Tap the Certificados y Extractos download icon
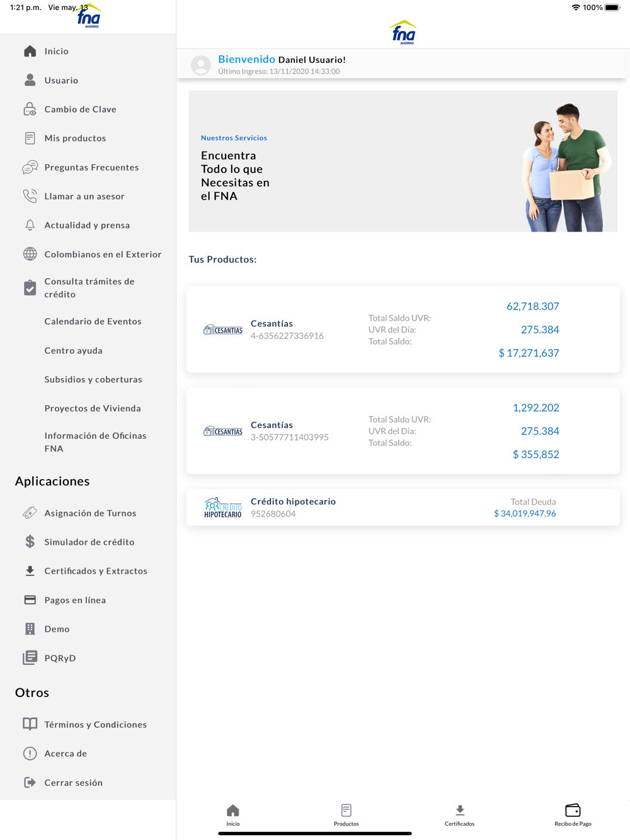 (30, 570)
